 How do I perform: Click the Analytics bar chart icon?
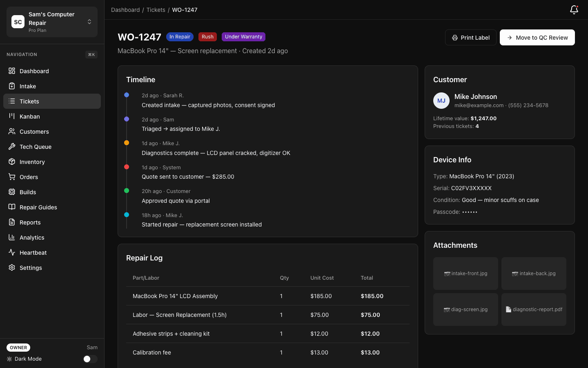pyautogui.click(x=12, y=238)
